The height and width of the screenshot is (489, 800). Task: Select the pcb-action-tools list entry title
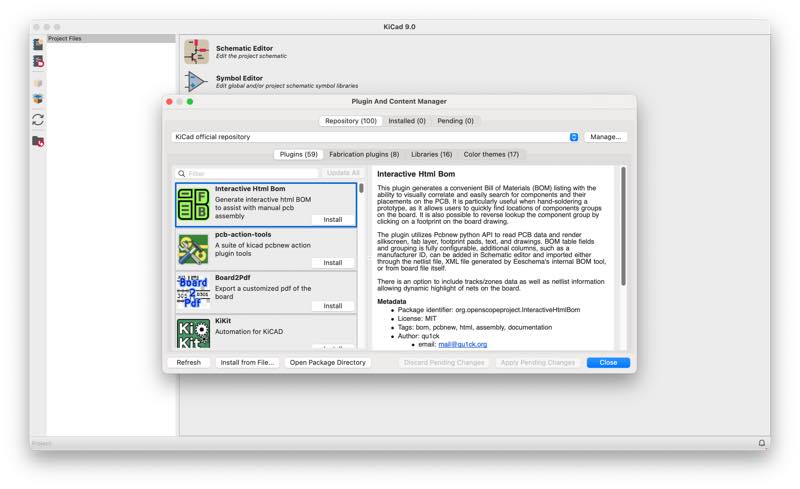243,234
